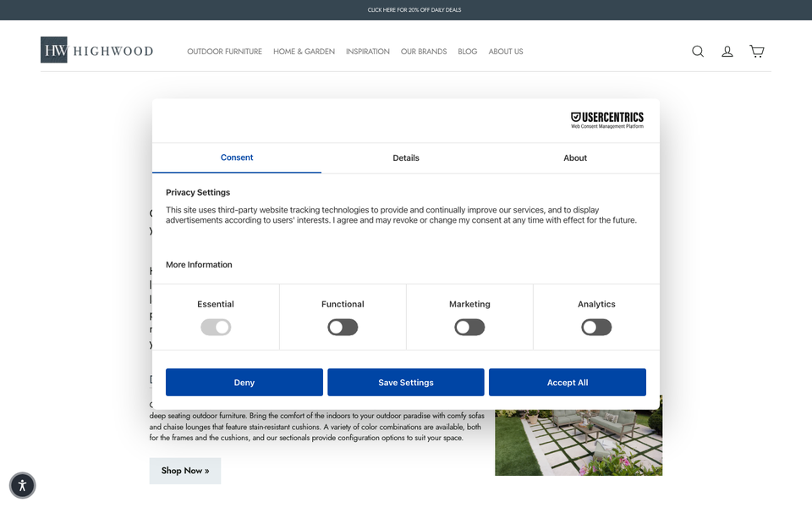Image resolution: width=812 pixels, height=508 pixels.
Task: Click the Shop Now button
Action: 185,471
